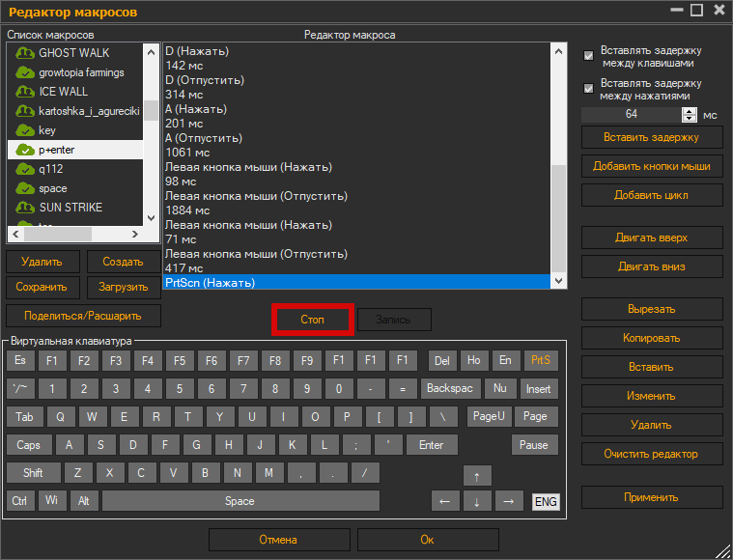Toggle 'Вставлять задержку между нажатиями' checkbox
Viewport: 733px width, 560px height.
588,89
